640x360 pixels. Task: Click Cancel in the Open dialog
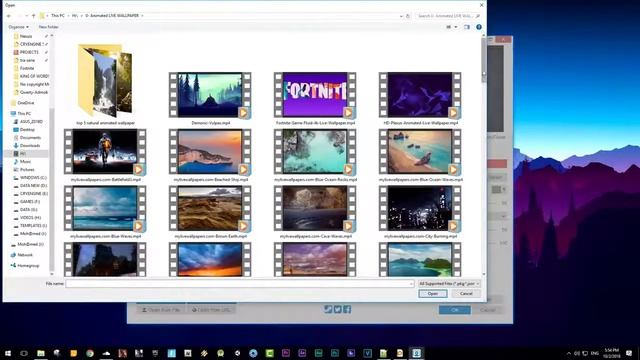pyautogui.click(x=466, y=293)
